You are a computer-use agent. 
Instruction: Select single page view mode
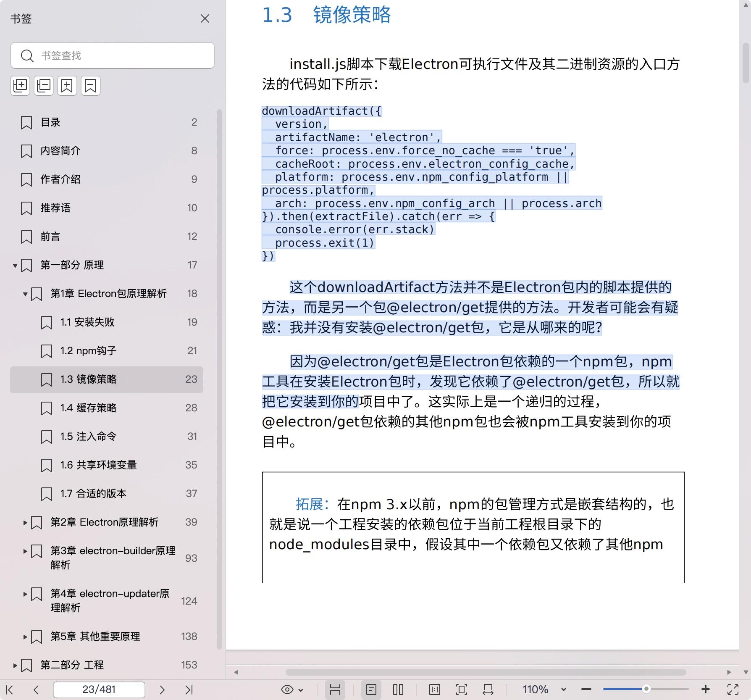[371, 689]
